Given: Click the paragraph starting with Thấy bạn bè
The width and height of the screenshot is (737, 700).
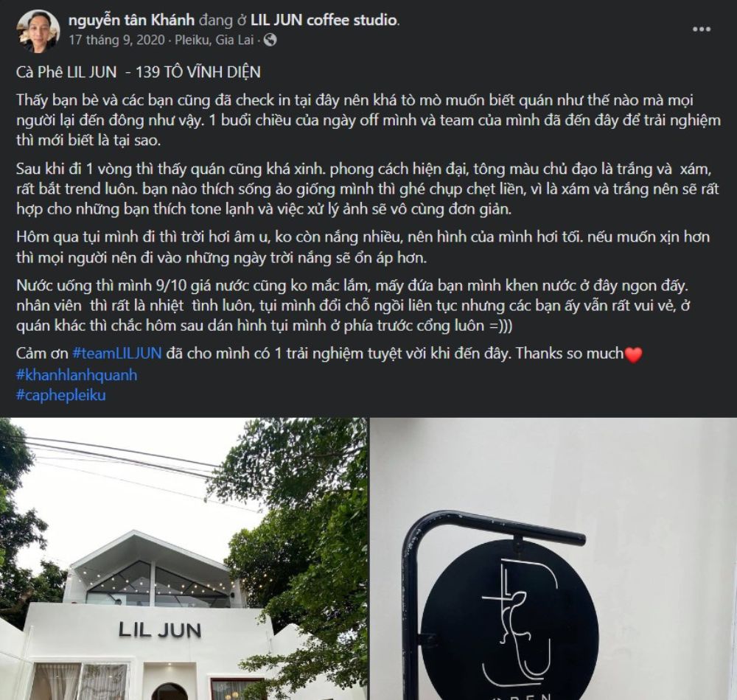Looking at the screenshot, I should point(368,120).
